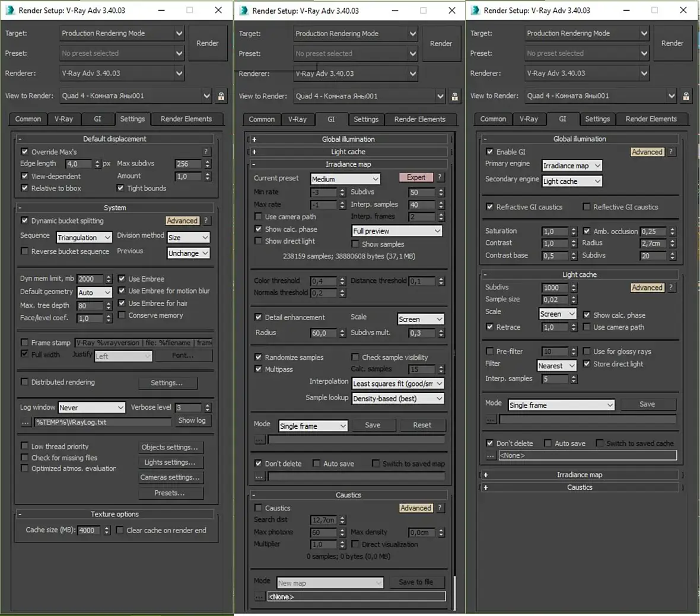Open Log window Never dropdown
Viewport: 700px width, 616px height.
click(91, 408)
